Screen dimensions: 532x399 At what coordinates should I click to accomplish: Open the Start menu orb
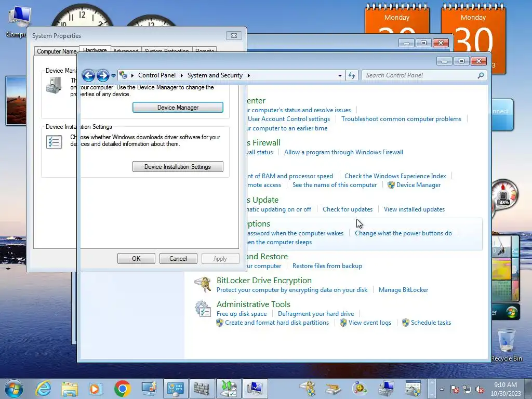[x=14, y=389]
